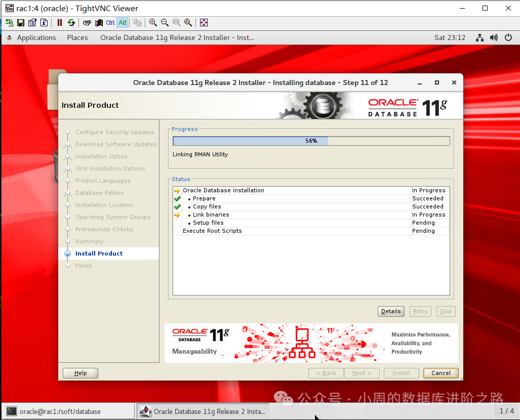Click the Next button
Viewport: 520px width, 420px height.
click(362, 373)
